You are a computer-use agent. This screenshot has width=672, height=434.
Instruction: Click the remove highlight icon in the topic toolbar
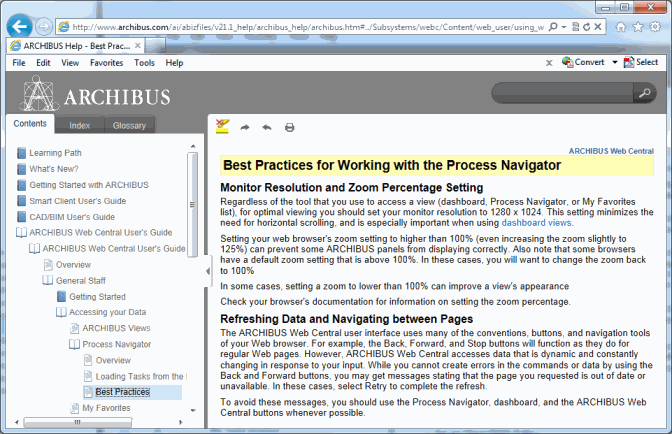click(222, 127)
